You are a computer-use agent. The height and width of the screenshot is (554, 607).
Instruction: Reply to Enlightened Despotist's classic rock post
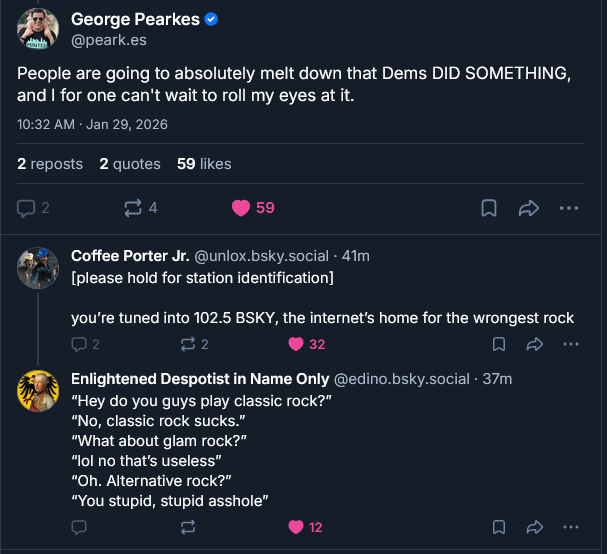(x=80, y=527)
